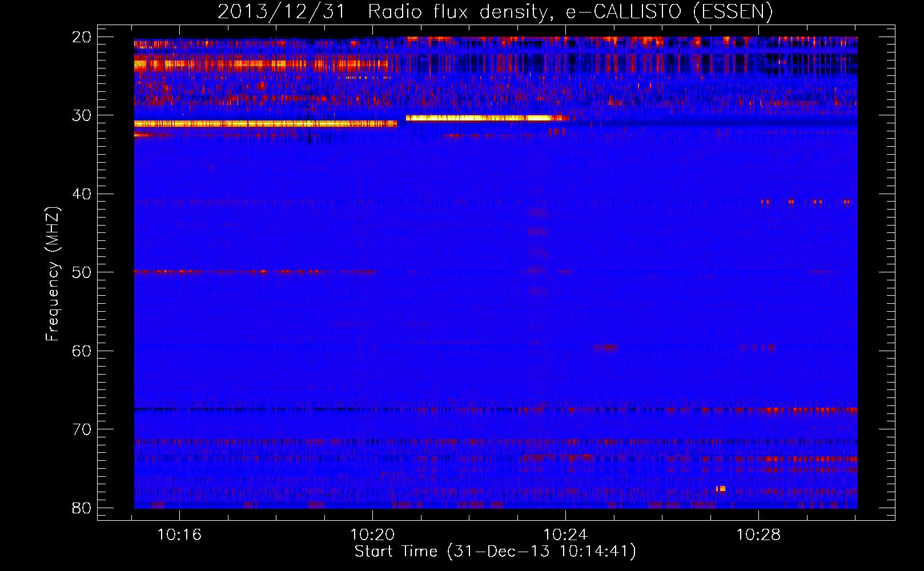Click the bright yellow emission band near 31 MHz before 10:20
Screen dimensions: 924x571
[x=266, y=124]
